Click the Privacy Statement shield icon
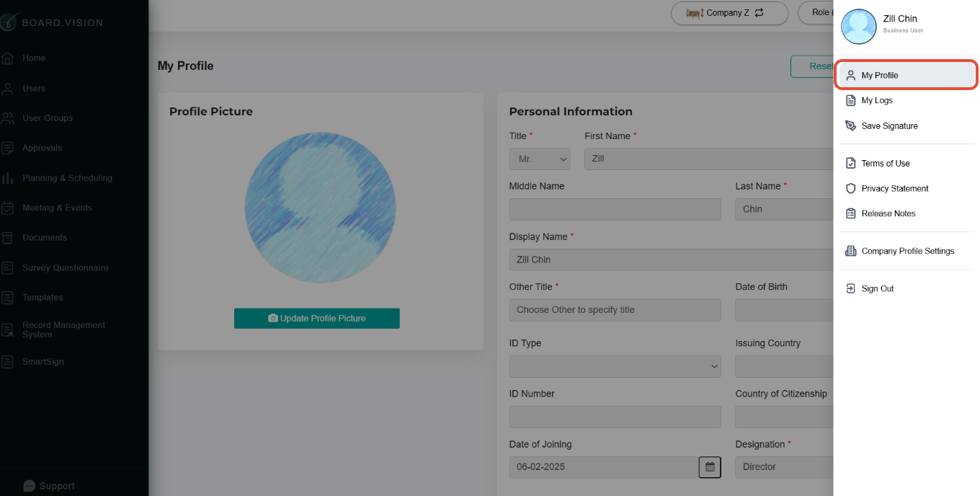The image size is (980, 496). click(850, 188)
